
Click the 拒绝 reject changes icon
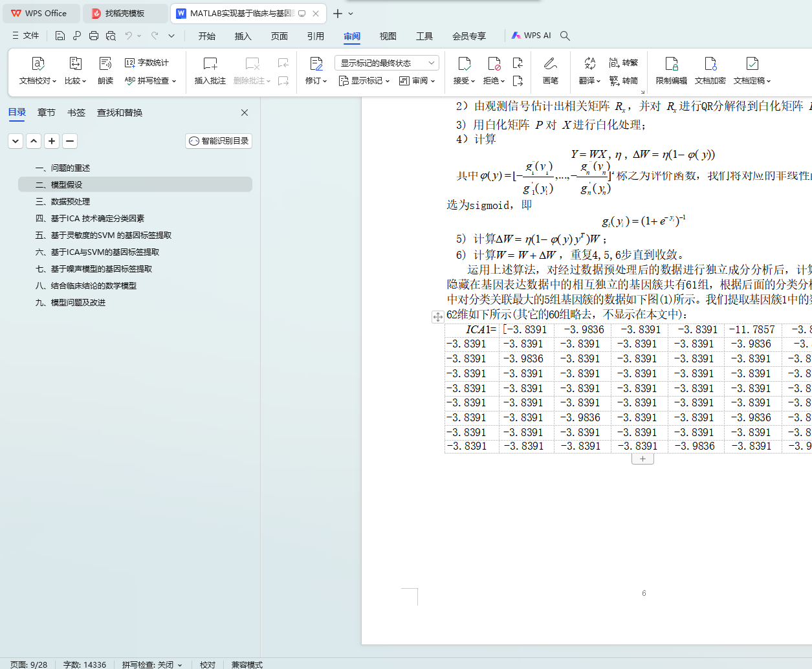[x=494, y=63]
